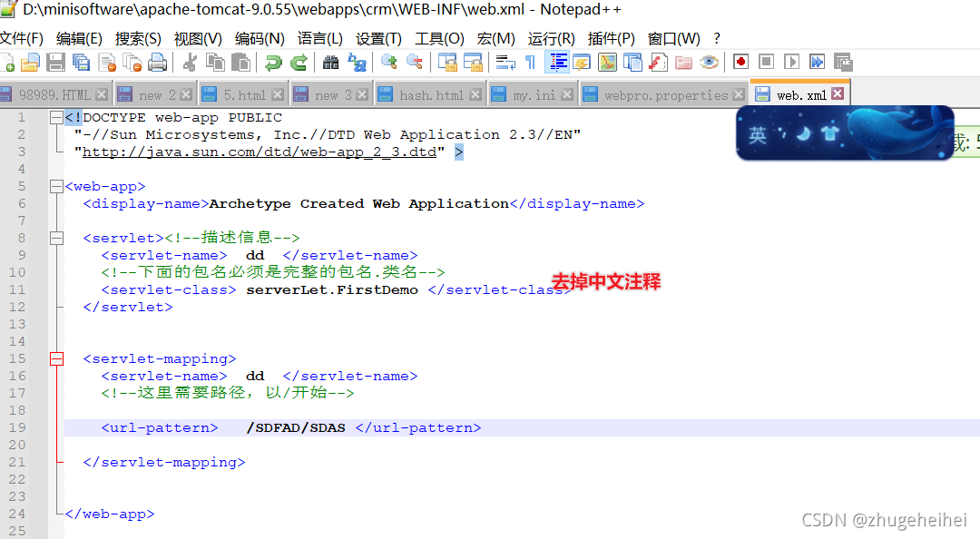The image size is (980, 539).
Task: Open the Replace toolbar icon
Action: [356, 62]
